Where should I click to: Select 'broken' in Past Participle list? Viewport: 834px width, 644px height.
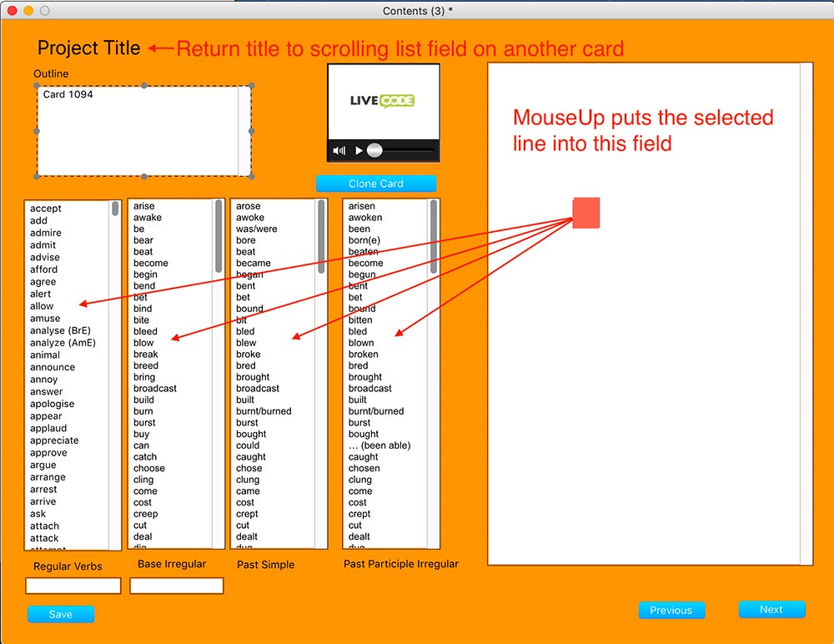point(364,354)
